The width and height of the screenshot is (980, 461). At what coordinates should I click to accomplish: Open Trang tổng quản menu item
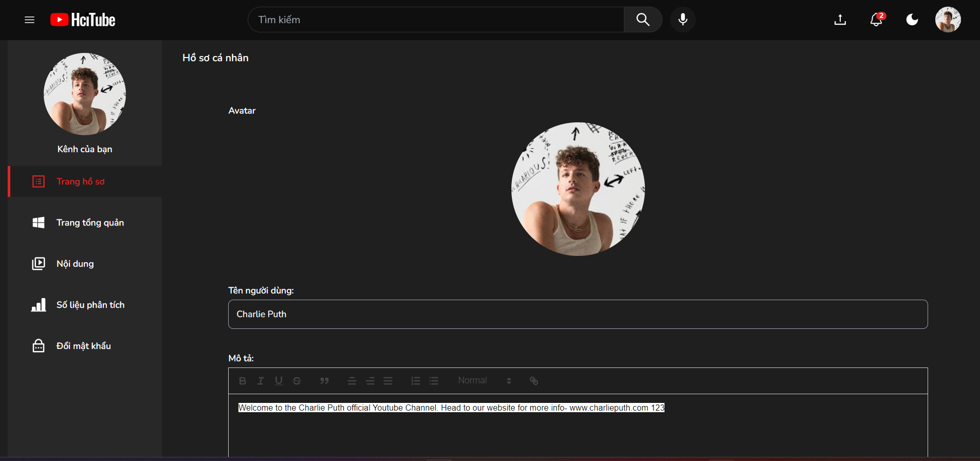(x=85, y=223)
